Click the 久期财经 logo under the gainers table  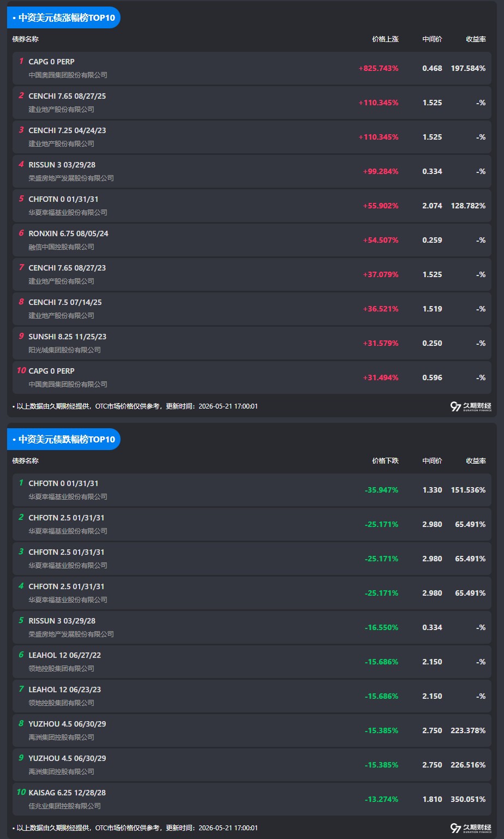[471, 406]
